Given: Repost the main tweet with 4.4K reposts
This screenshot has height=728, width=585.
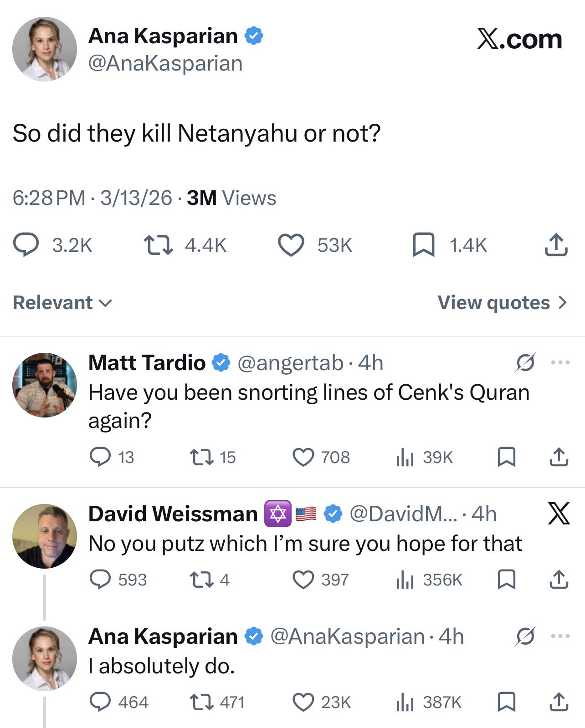Looking at the screenshot, I should (x=158, y=245).
